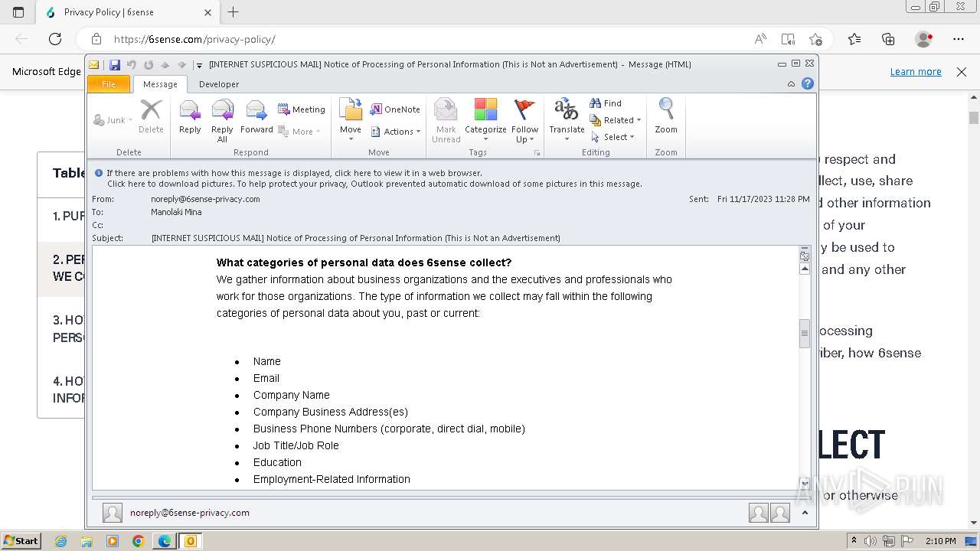Collapse the ribbon with caret icon
The height and width of the screenshot is (551, 980).
(x=791, y=84)
